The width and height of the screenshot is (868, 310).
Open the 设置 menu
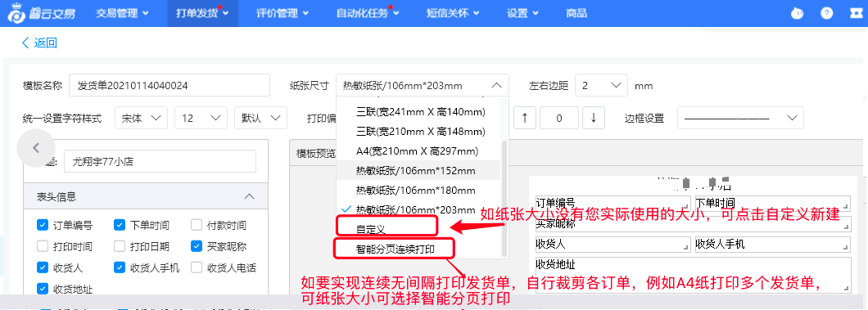coord(522,14)
